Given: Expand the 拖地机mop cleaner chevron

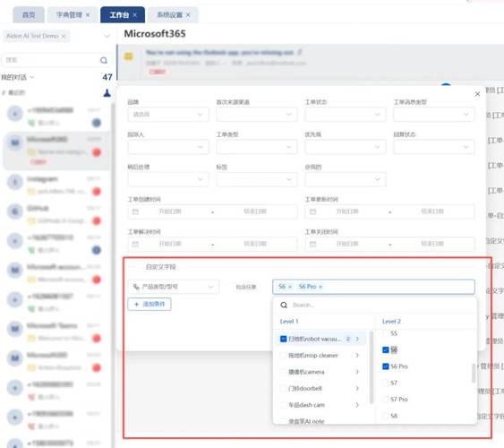Looking at the screenshot, I should click(x=357, y=356).
